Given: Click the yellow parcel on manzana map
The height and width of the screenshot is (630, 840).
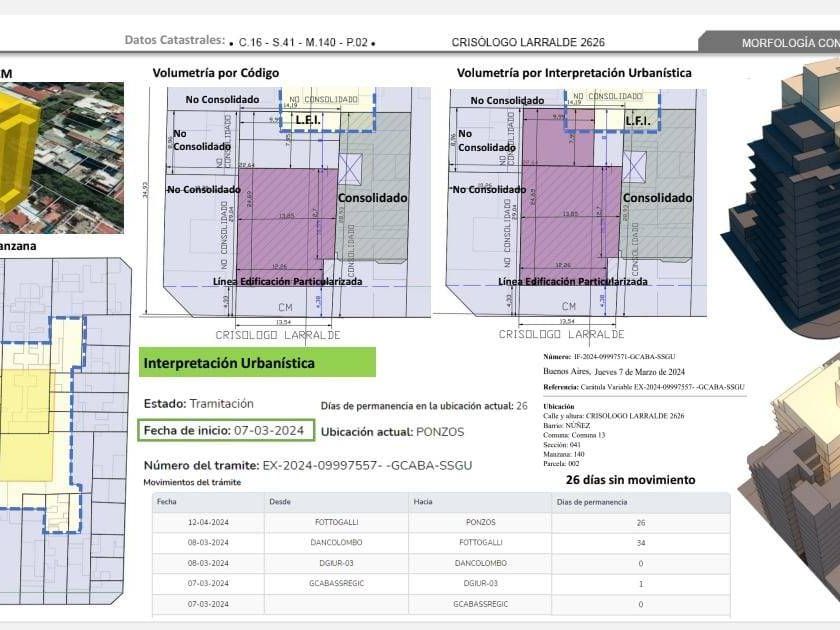Looking at the screenshot, I should [x=27, y=425].
